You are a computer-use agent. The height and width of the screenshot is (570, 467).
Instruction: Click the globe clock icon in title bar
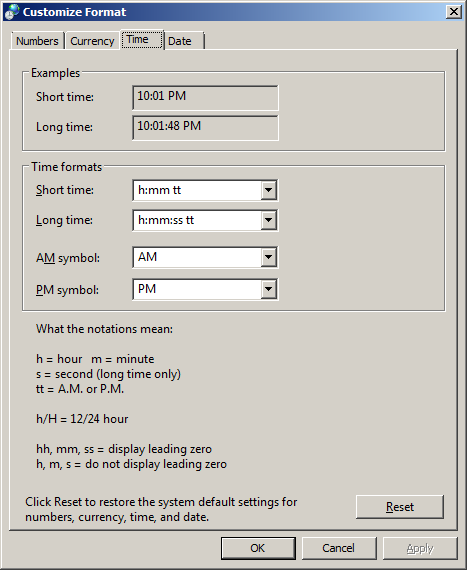[12, 12]
